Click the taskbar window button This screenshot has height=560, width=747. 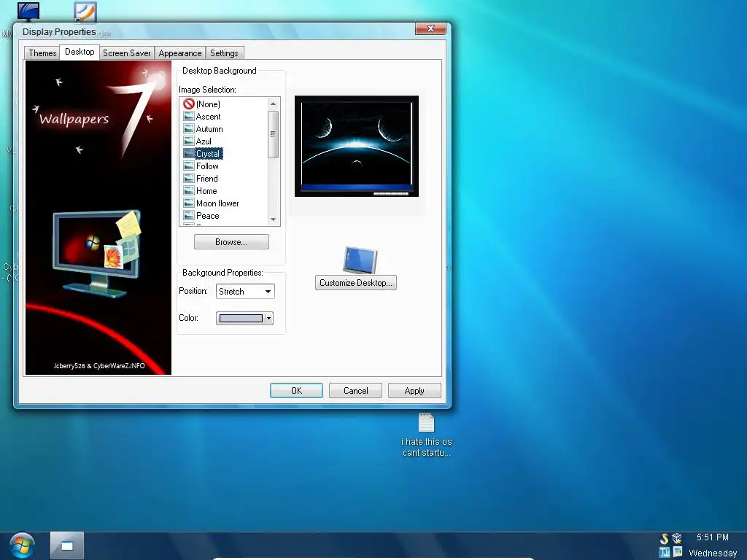click(x=67, y=545)
